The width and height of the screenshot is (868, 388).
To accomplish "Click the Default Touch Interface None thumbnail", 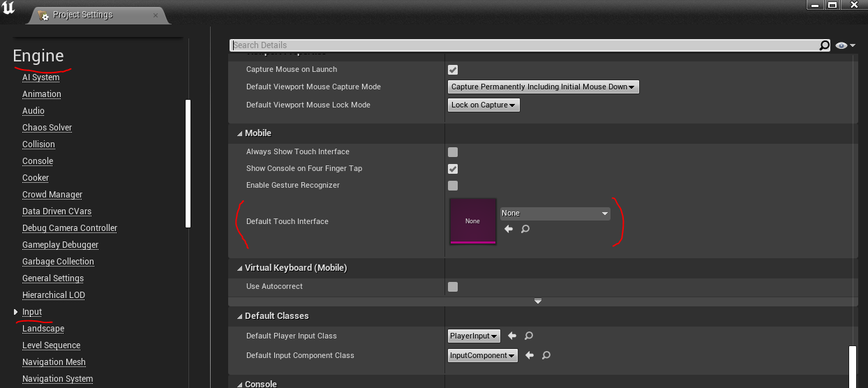I will (472, 221).
